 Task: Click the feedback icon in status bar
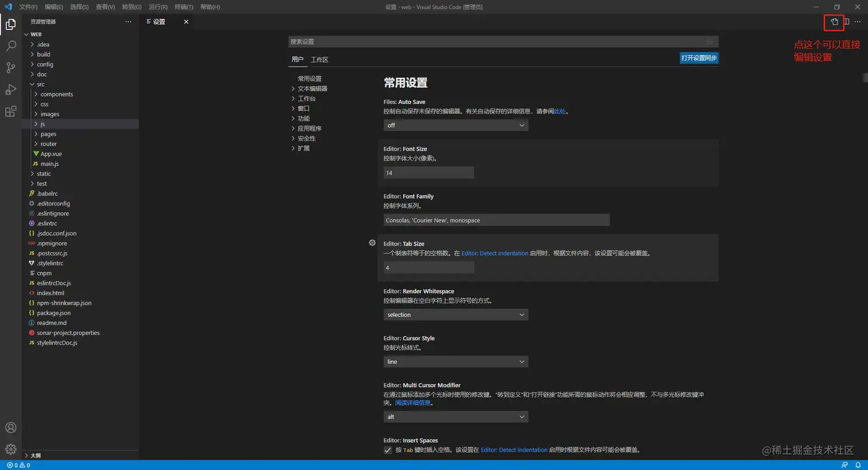tap(844, 465)
